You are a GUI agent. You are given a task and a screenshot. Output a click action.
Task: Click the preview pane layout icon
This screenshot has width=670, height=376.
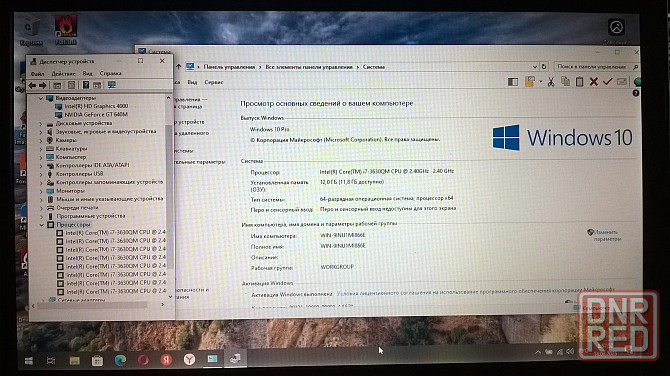click(513, 82)
